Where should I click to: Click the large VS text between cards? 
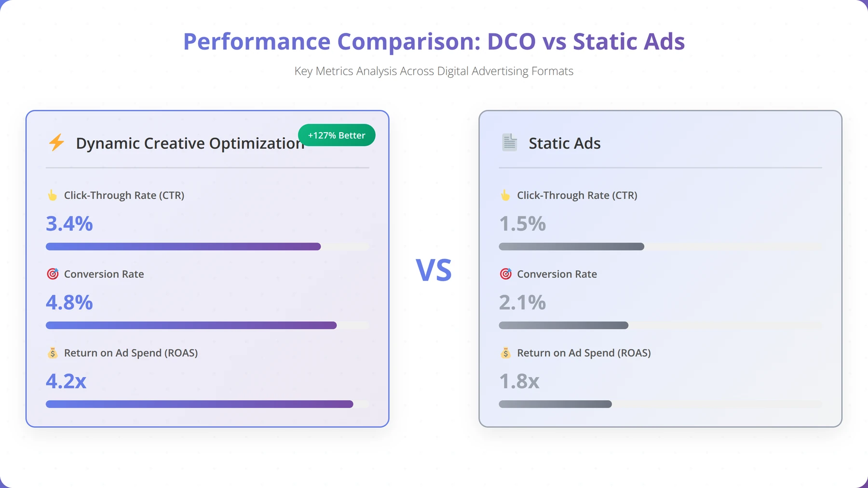click(x=434, y=270)
